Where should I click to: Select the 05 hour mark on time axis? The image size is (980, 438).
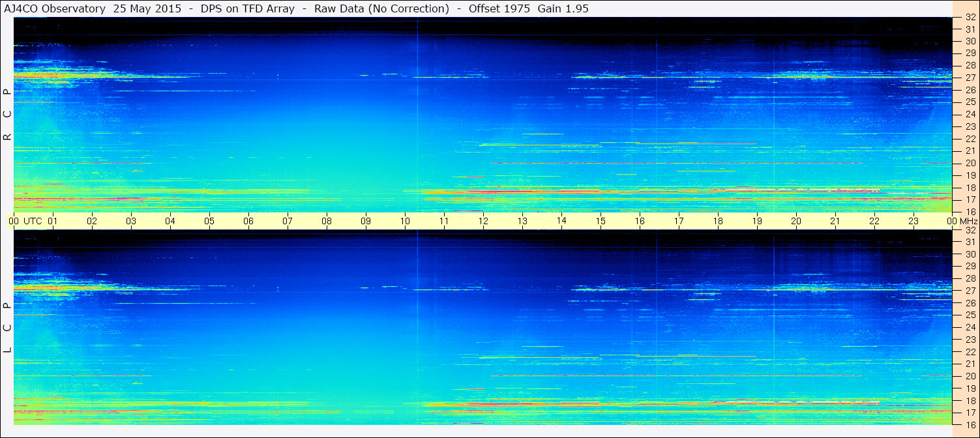[x=209, y=221]
